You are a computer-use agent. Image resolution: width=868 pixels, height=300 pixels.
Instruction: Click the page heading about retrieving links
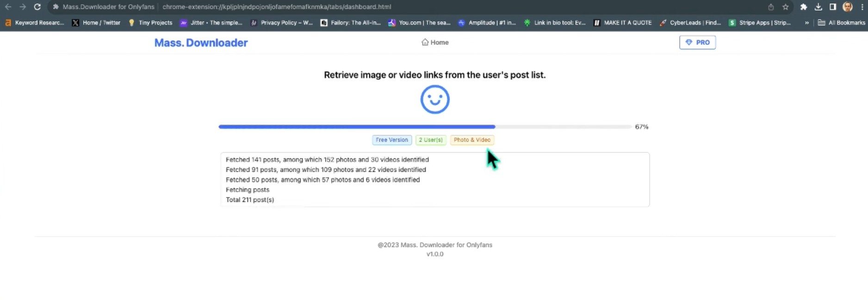435,75
